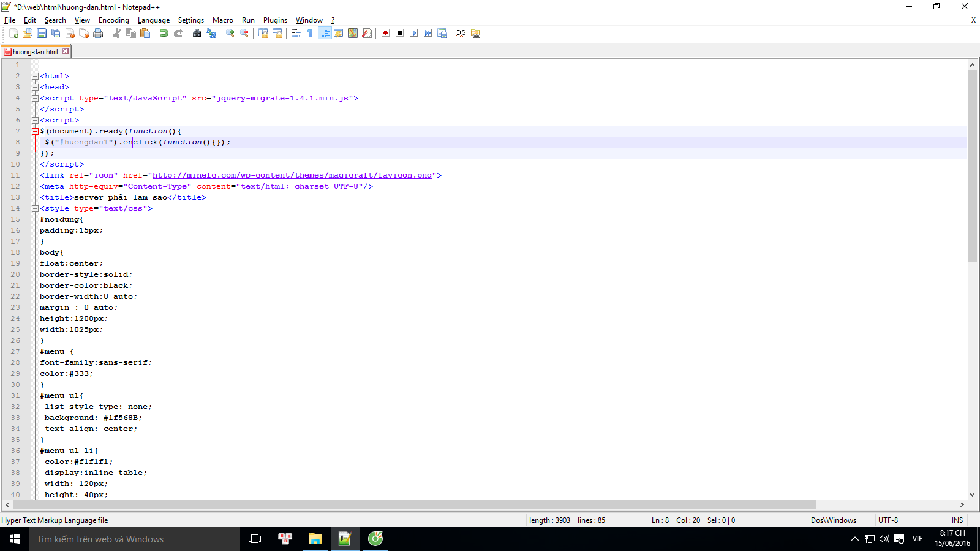Collapse the document.ready function fold
Screen dimensions: 980x551
pos(35,131)
